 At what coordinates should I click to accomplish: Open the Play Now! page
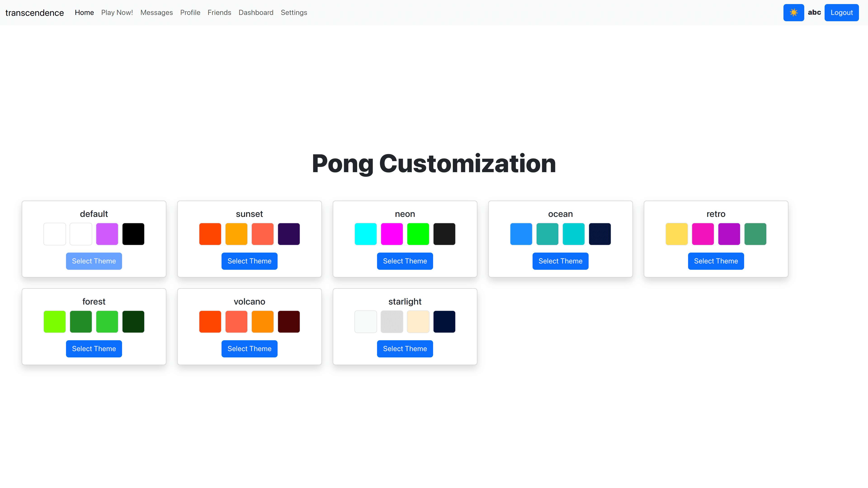(117, 12)
